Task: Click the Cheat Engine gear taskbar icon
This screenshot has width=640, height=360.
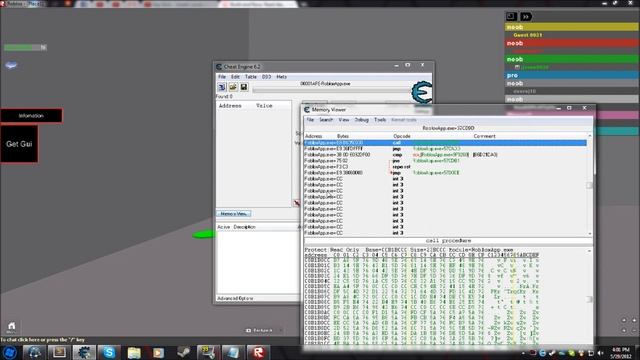Action: [x=84, y=352]
